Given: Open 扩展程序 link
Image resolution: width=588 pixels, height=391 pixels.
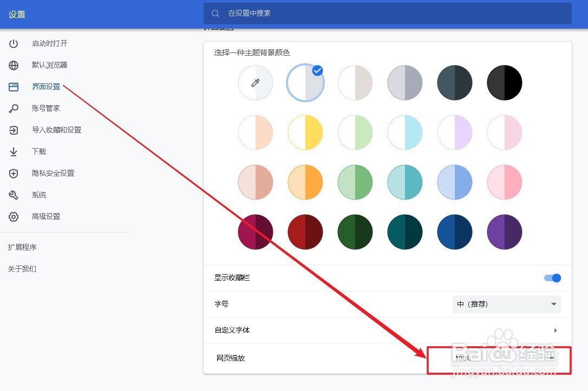Looking at the screenshot, I should (22, 247).
